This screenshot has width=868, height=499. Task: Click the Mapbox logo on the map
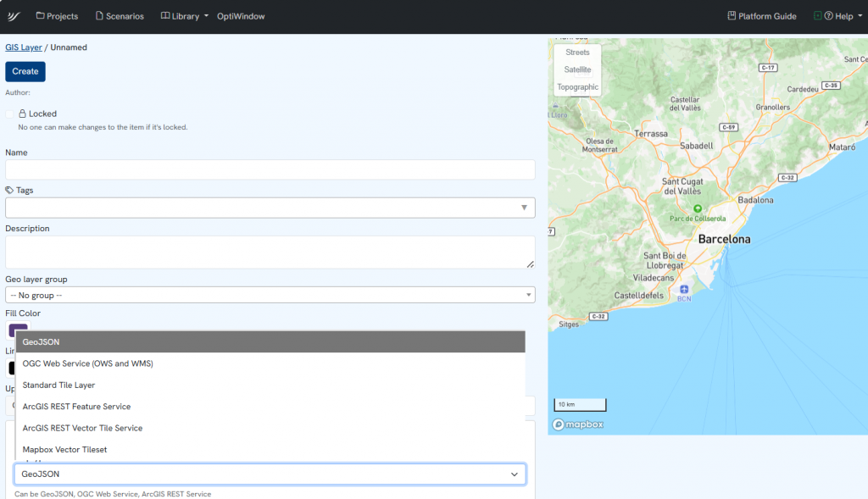pos(578,424)
